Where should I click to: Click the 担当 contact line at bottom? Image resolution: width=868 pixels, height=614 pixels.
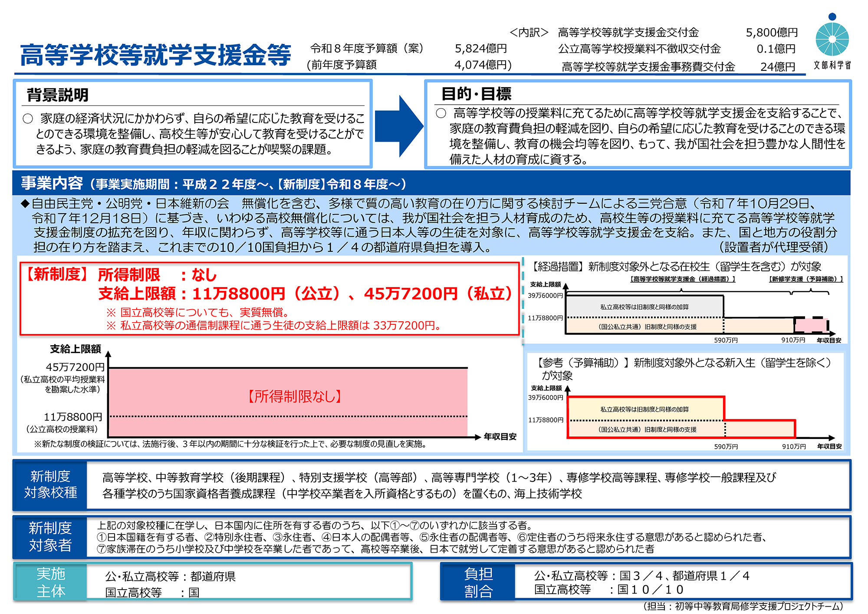(x=743, y=606)
